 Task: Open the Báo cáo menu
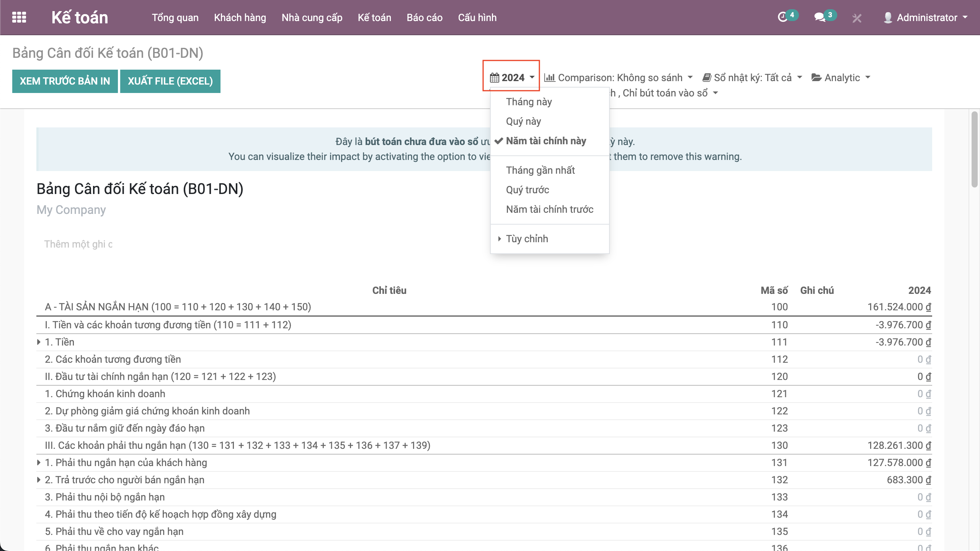click(x=424, y=18)
